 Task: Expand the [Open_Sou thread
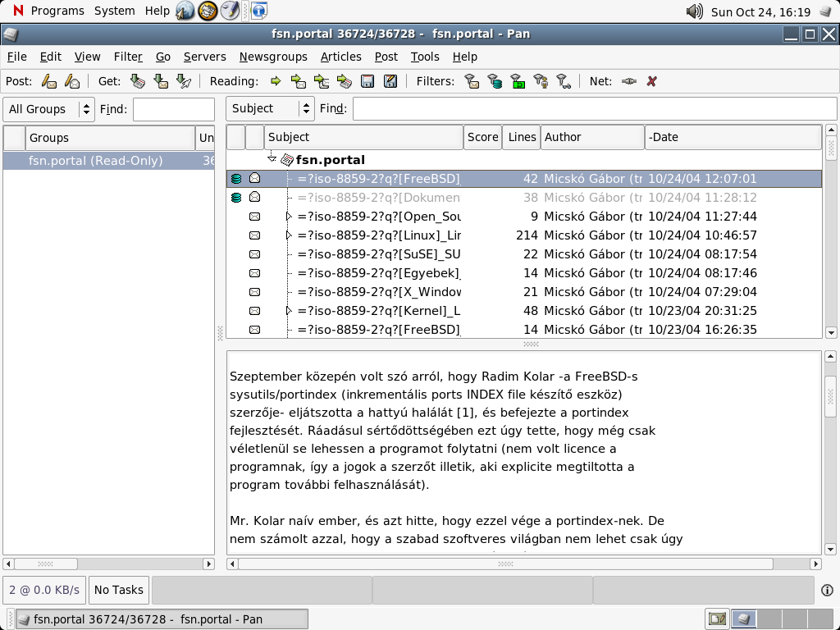click(289, 217)
